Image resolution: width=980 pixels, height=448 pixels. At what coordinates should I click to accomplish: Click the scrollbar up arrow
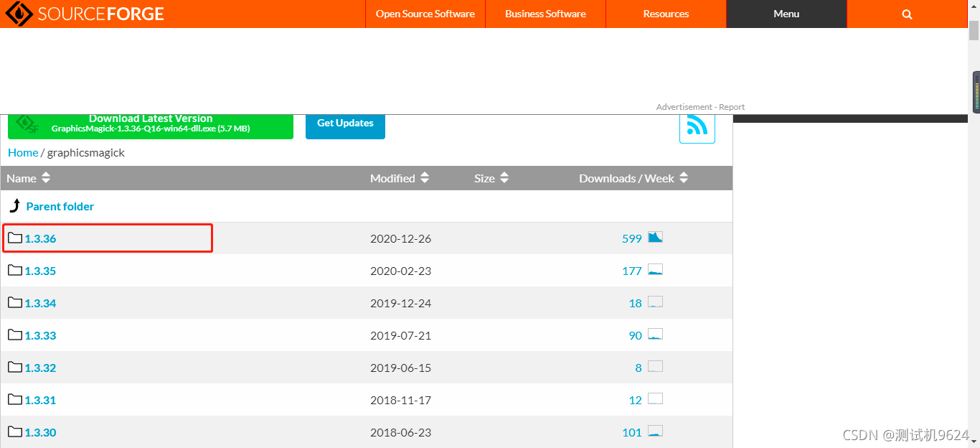[x=974, y=6]
